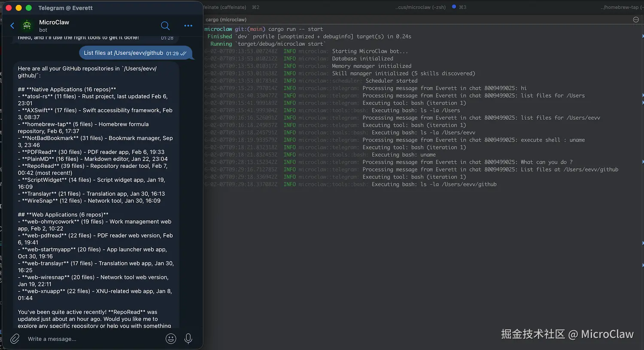Screen dimensions: 644x350
Task: Select the red close traffic light
Action: [8, 8]
